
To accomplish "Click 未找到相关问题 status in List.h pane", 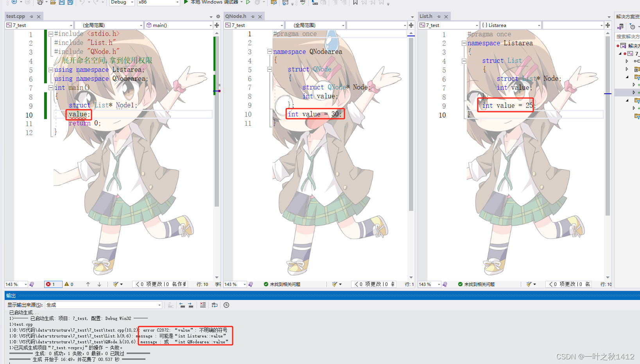I will tap(477, 284).
